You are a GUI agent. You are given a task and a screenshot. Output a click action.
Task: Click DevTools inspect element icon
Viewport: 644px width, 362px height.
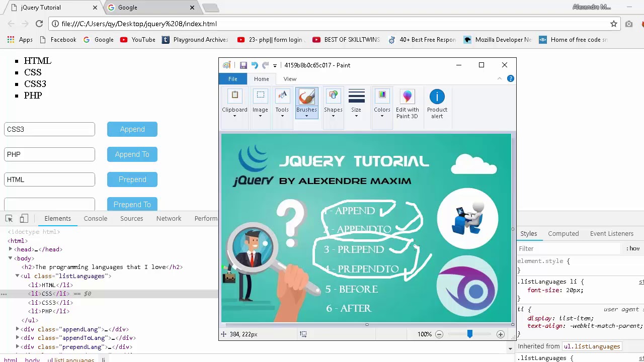click(9, 219)
